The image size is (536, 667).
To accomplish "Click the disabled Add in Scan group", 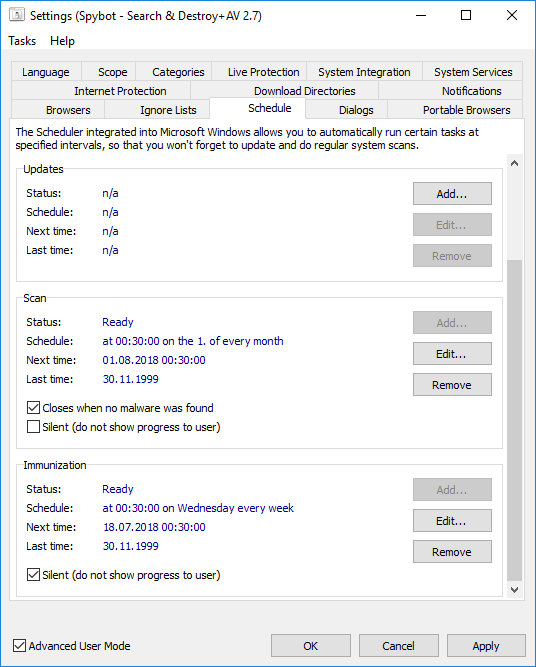I will (x=452, y=323).
